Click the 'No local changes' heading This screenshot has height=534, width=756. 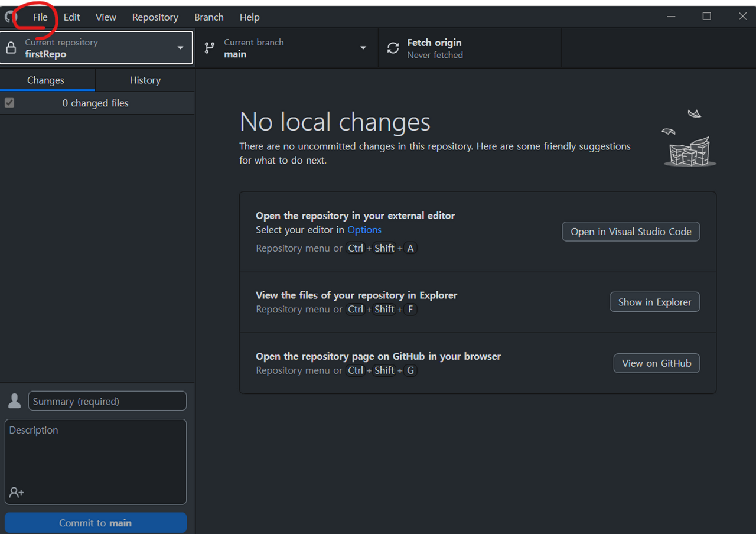335,122
